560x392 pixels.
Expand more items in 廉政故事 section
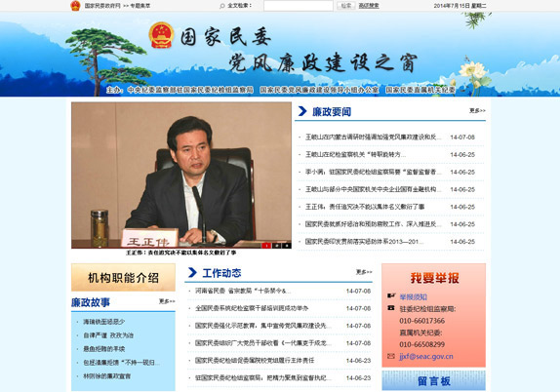point(167,301)
